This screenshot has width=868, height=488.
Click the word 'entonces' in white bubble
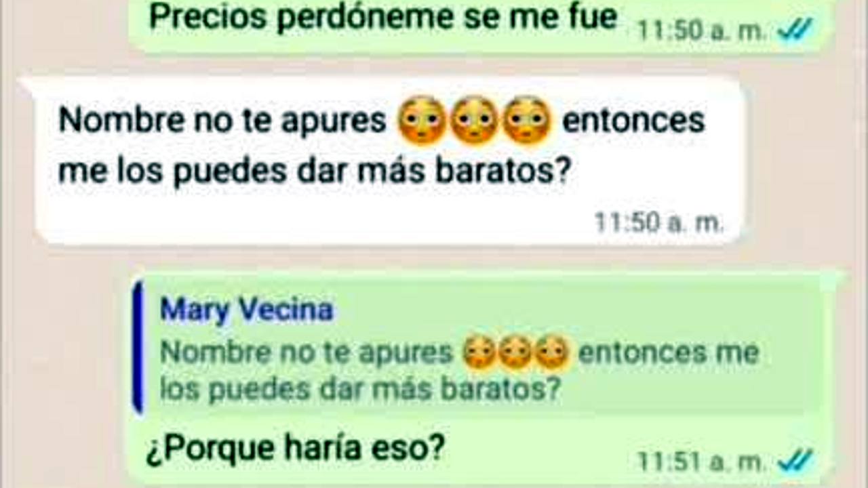(633, 121)
